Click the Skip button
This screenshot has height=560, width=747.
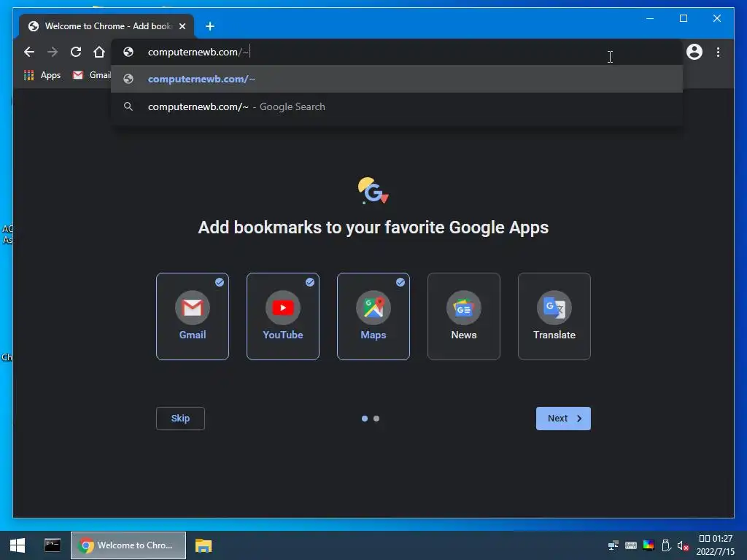(x=181, y=418)
